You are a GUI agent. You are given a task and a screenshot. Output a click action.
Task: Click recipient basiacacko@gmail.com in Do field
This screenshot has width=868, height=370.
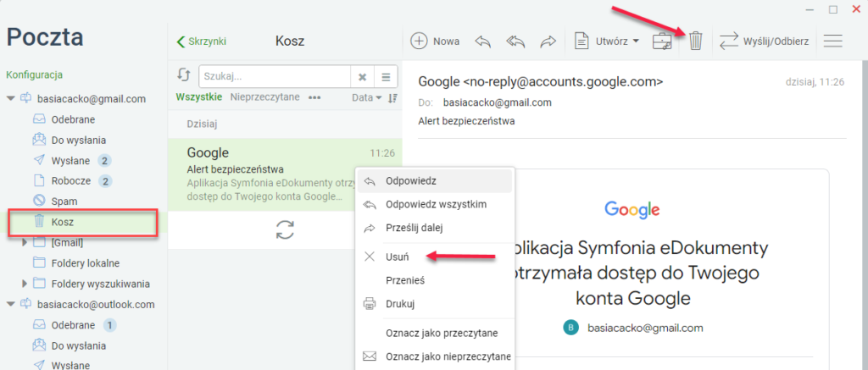click(x=497, y=102)
